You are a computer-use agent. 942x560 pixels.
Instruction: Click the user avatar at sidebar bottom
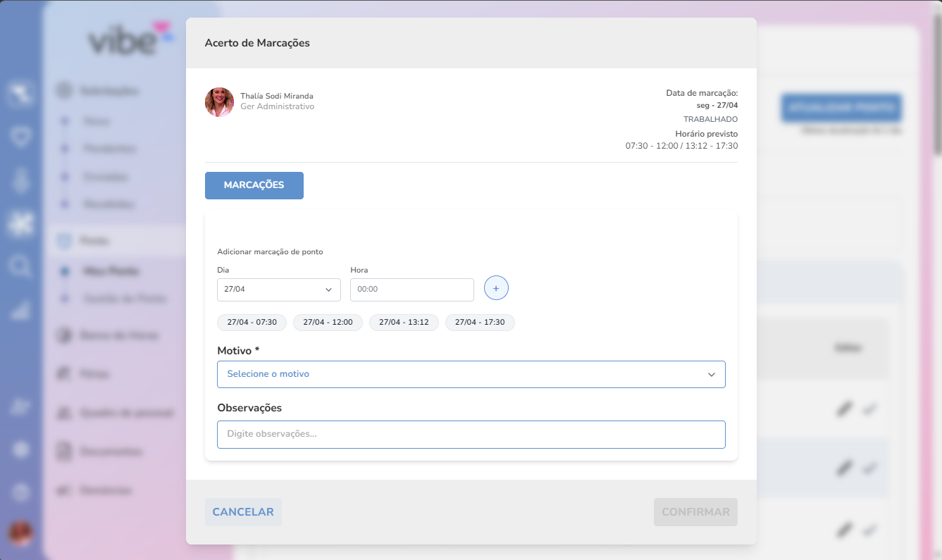[x=20, y=533]
